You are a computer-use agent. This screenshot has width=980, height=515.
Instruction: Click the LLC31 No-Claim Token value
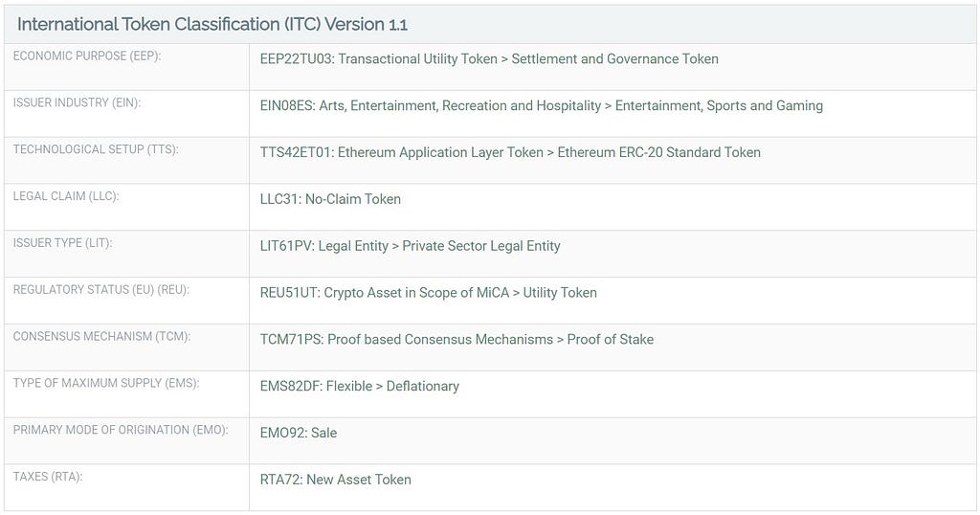[330, 199]
